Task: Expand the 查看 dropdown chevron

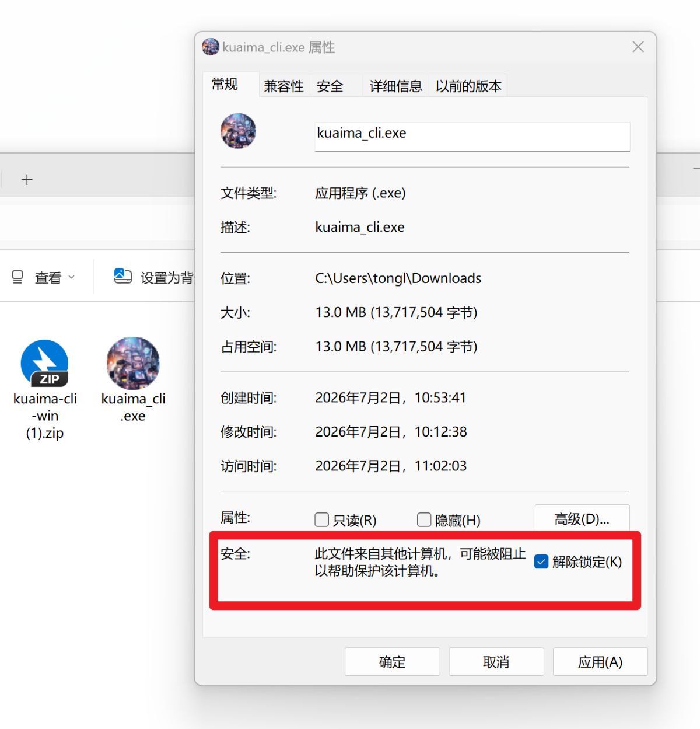Action: [72, 277]
